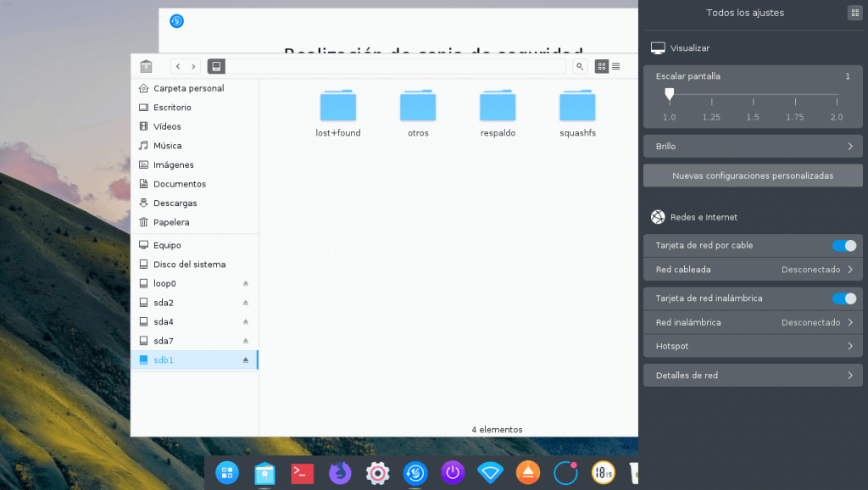Open the launcher icon in the dock
The height and width of the screenshot is (490, 868).
coord(227,472)
